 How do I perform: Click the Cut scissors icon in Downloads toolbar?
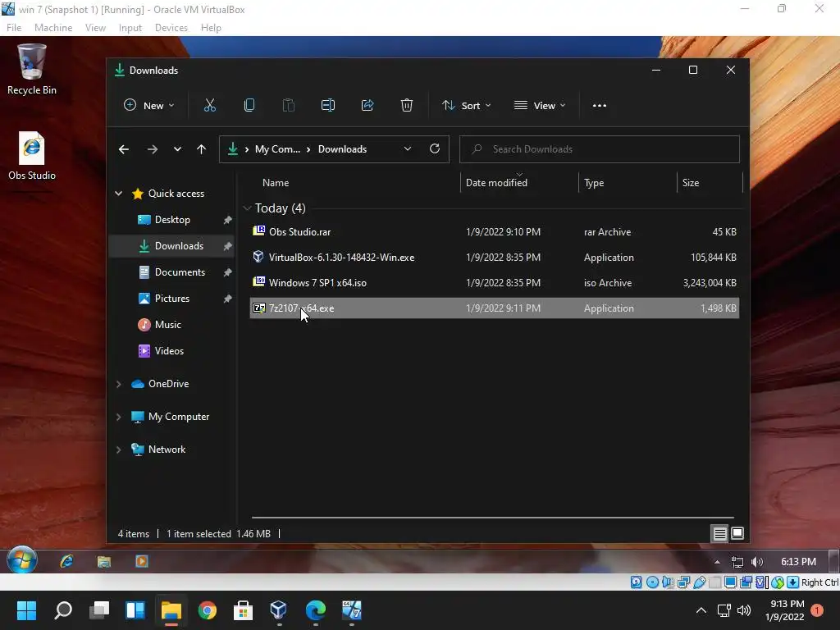[209, 106]
